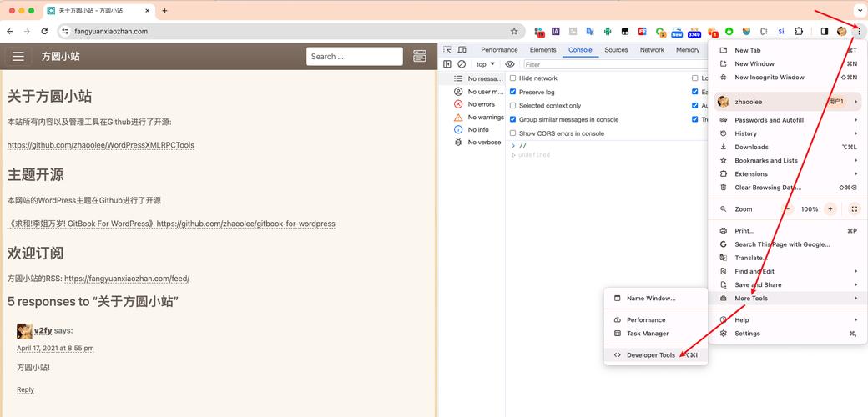Expand Save and Share submenu

click(x=788, y=285)
